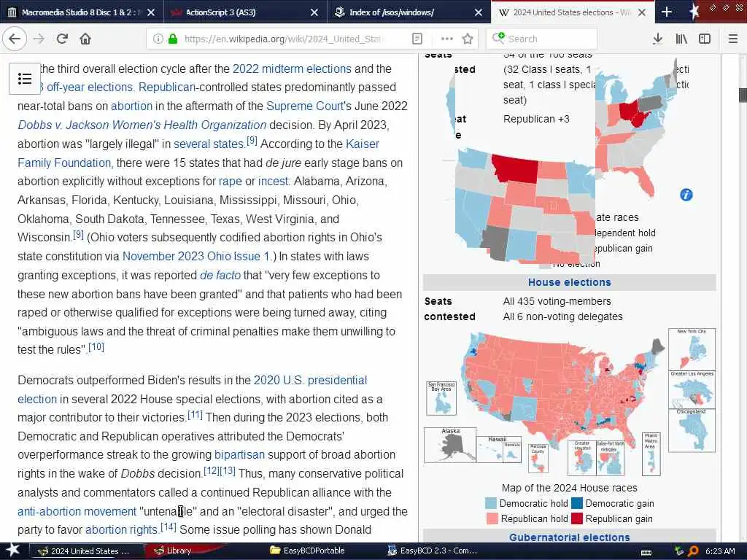Open the House elections heading link
The height and width of the screenshot is (560, 747).
coord(569,282)
